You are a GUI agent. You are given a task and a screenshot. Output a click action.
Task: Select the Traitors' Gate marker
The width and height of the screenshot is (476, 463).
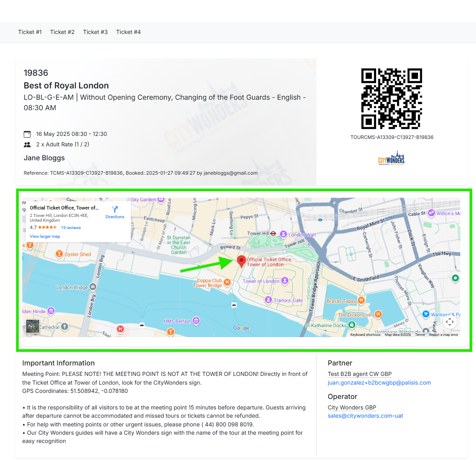(x=269, y=300)
